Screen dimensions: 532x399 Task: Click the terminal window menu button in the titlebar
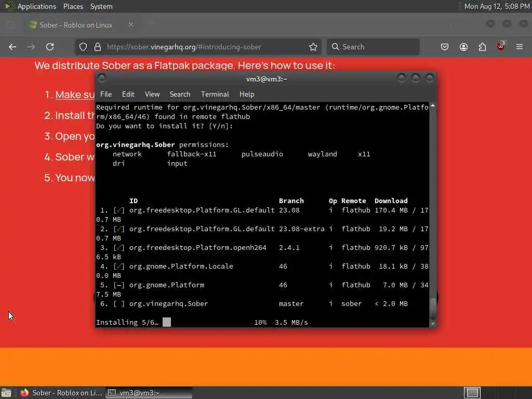coord(102,78)
